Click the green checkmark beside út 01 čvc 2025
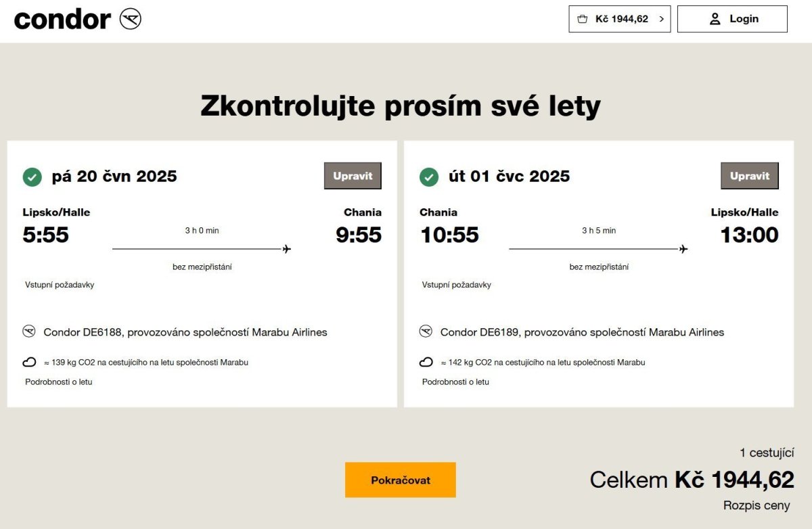Screen dimensions: 812x529 tap(428, 177)
